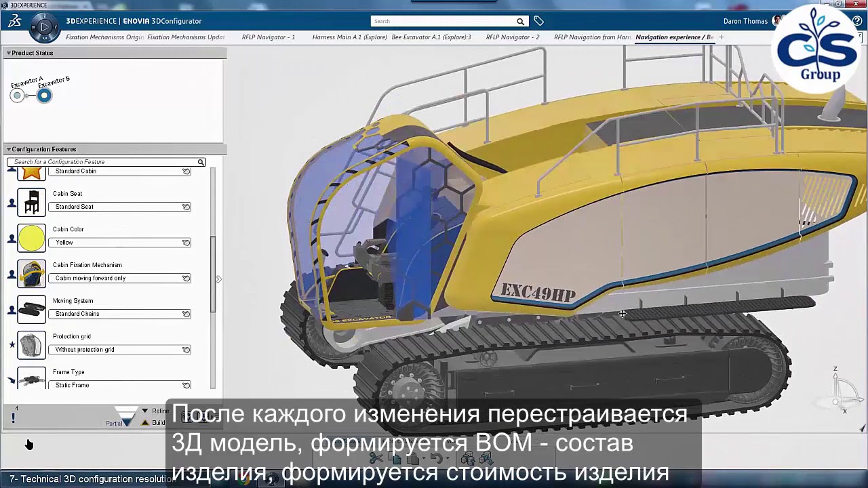
Task: Click the Technical 3D configuration resolution caption
Action: click(x=92, y=479)
